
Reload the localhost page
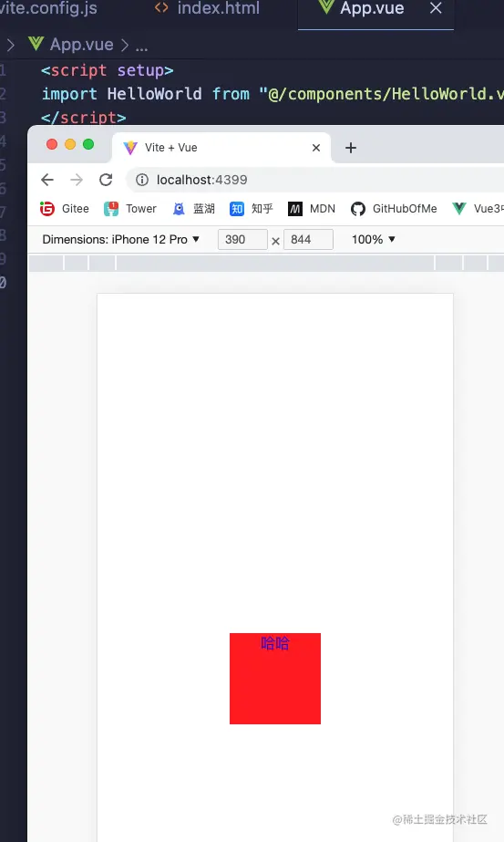click(x=106, y=180)
